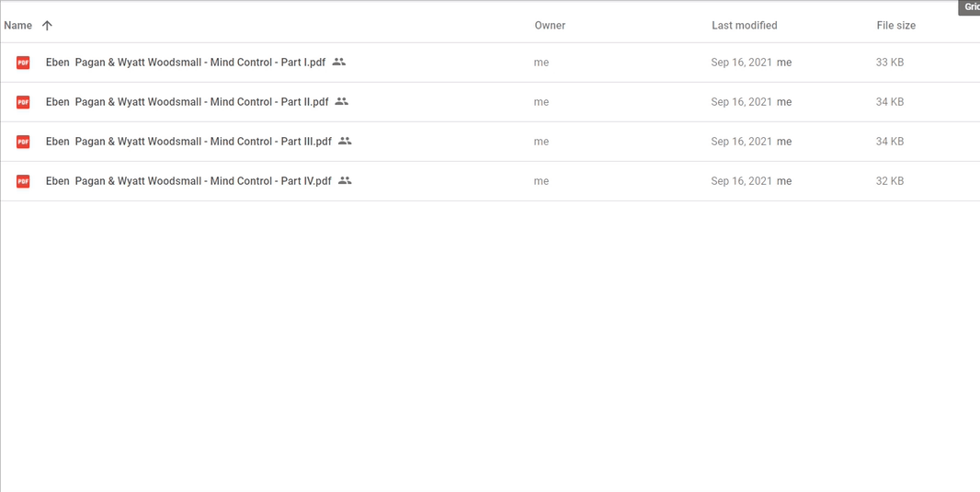Click the Owner column header
This screenshot has width=980, height=492.
pos(550,26)
